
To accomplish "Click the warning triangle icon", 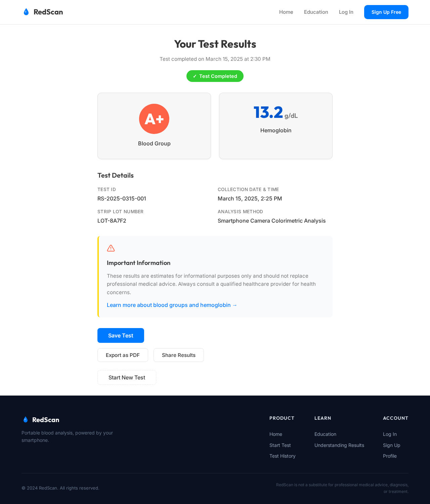I will point(111,248).
